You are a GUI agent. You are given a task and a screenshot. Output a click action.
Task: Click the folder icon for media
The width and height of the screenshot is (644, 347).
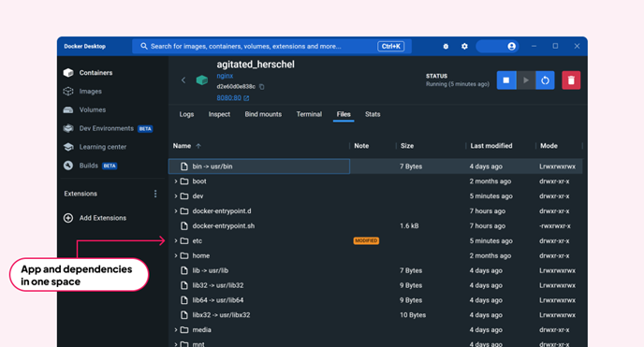point(184,330)
